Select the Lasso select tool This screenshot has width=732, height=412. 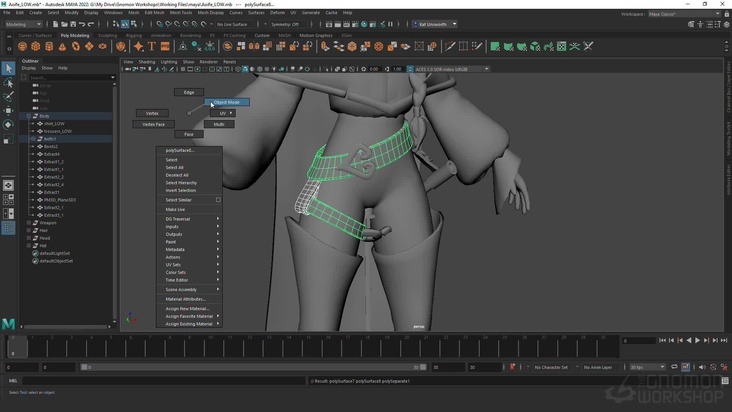8,83
